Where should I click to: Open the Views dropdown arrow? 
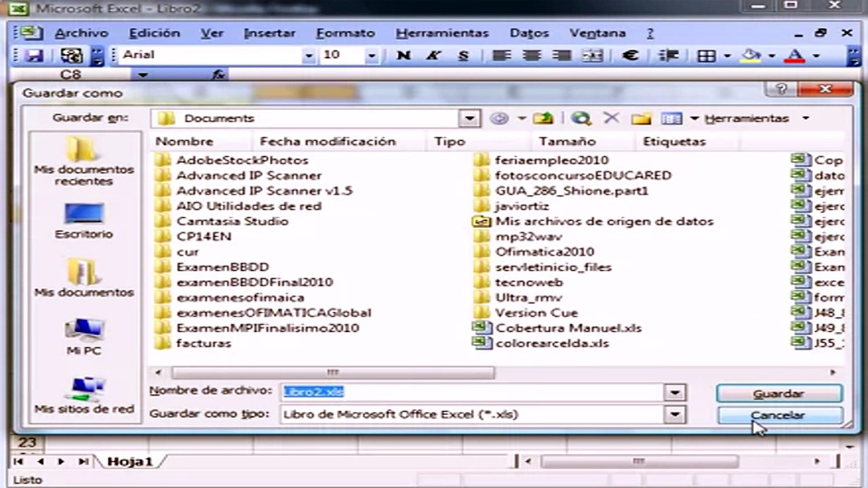coord(694,119)
